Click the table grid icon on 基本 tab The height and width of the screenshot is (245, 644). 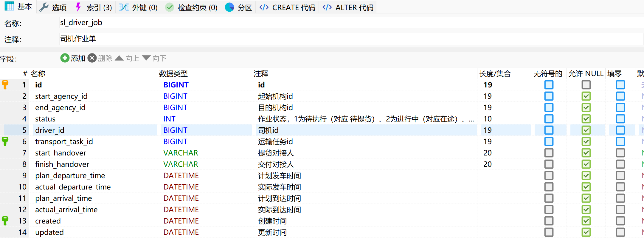9,6
